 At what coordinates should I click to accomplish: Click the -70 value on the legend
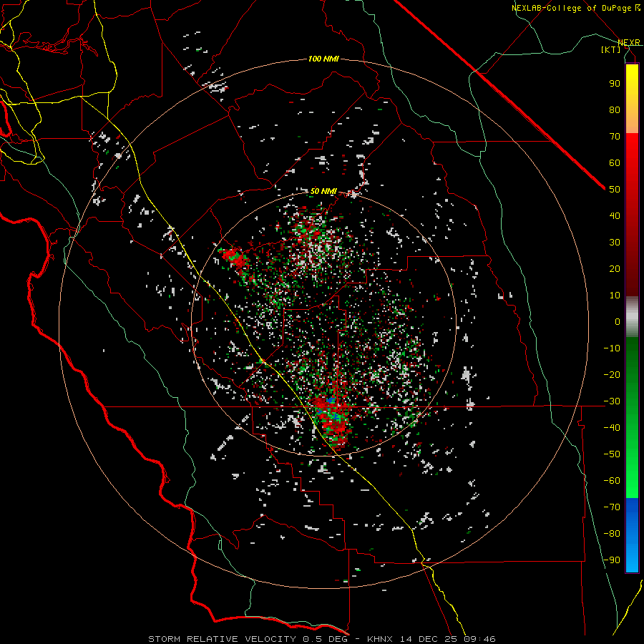click(612, 507)
